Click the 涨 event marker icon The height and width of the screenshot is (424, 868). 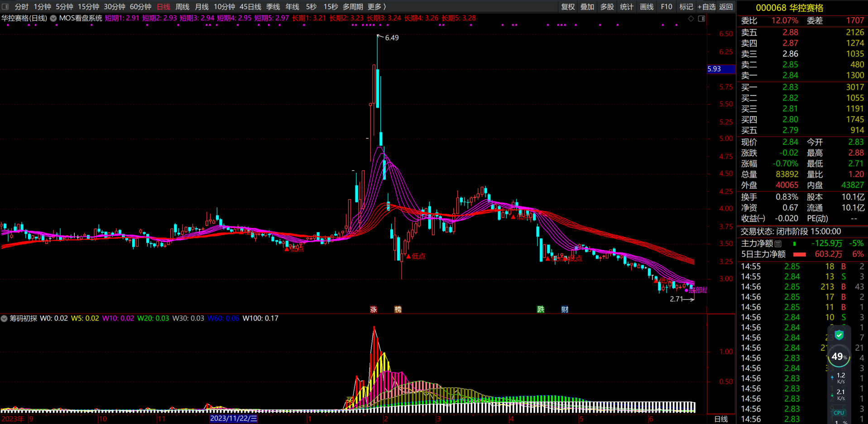pyautogui.click(x=374, y=310)
